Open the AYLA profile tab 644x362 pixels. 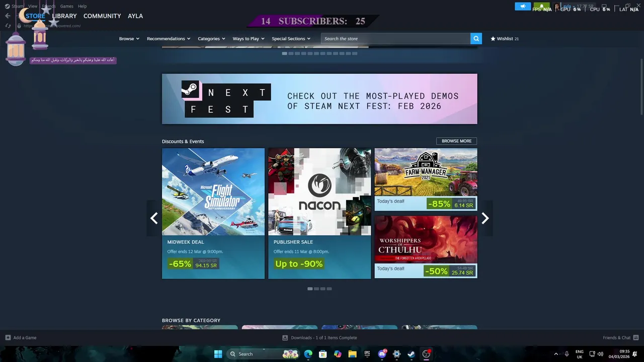click(x=135, y=16)
